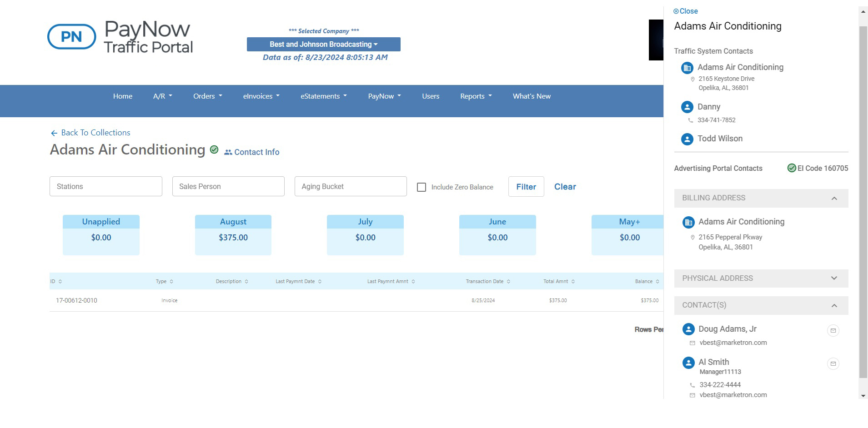Collapse the CONTACT(S) section
This screenshot has width=868, height=428.
pyautogui.click(x=761, y=305)
